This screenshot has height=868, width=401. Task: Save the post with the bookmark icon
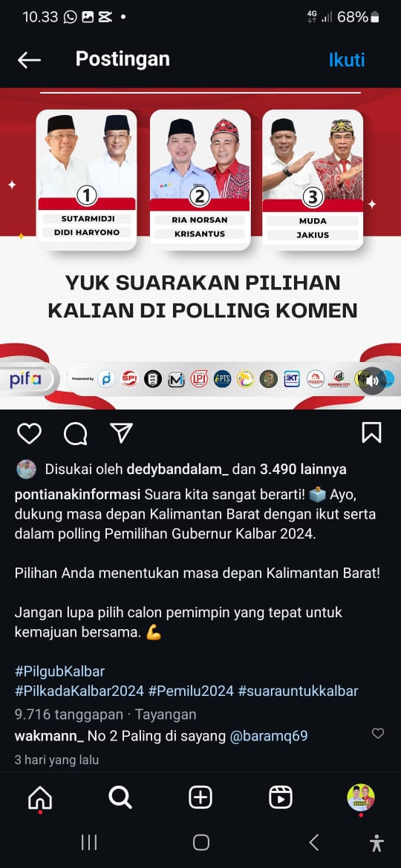371,433
